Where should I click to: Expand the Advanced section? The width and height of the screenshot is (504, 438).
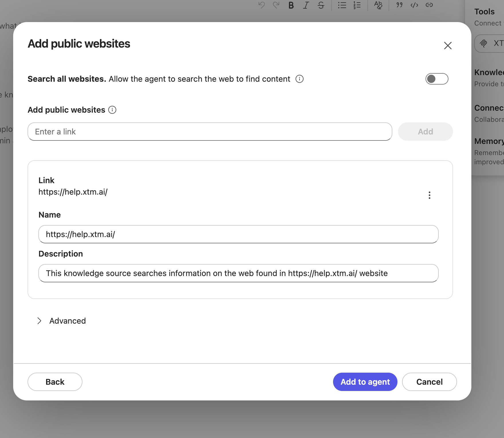click(x=61, y=321)
